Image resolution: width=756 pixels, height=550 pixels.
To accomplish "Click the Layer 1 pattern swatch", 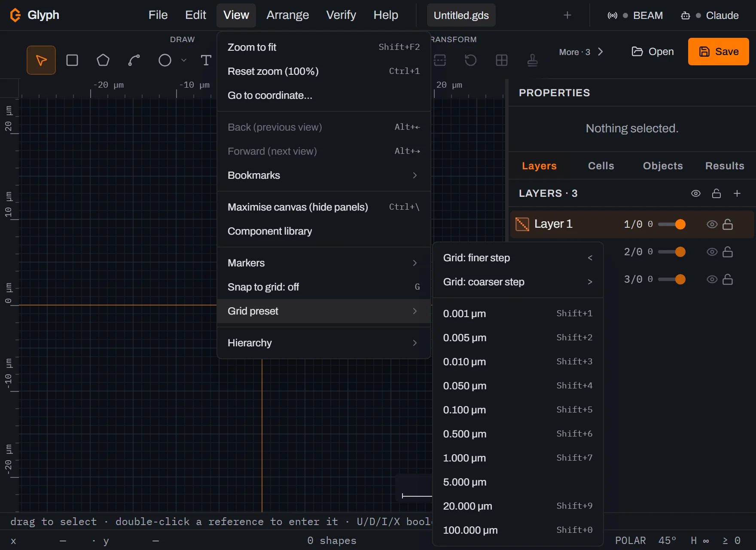I will 522,224.
